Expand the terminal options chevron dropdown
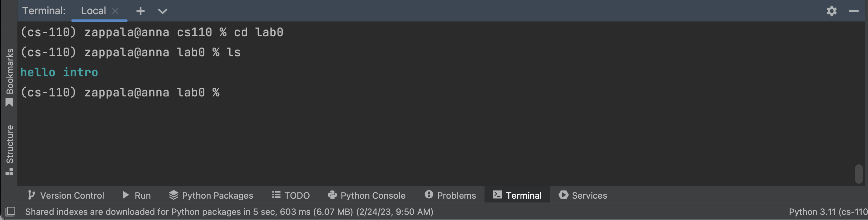868x220 pixels. [162, 11]
